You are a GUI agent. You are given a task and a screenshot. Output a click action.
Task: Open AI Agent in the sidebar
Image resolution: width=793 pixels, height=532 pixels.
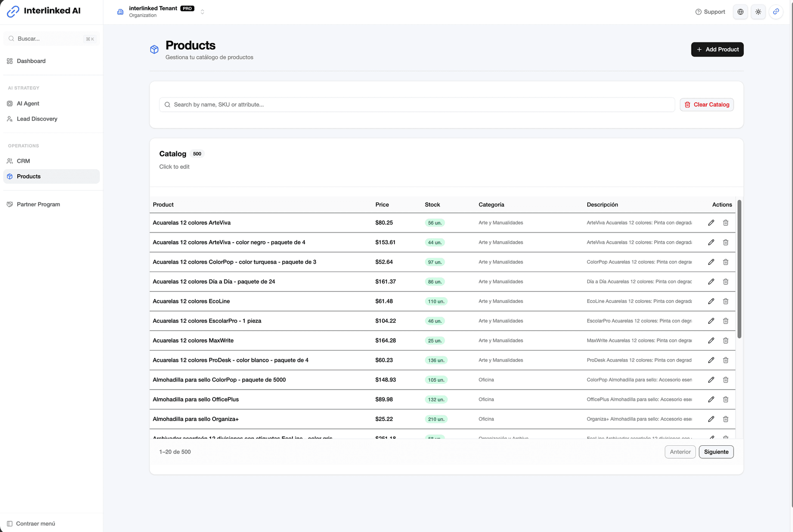52,104
